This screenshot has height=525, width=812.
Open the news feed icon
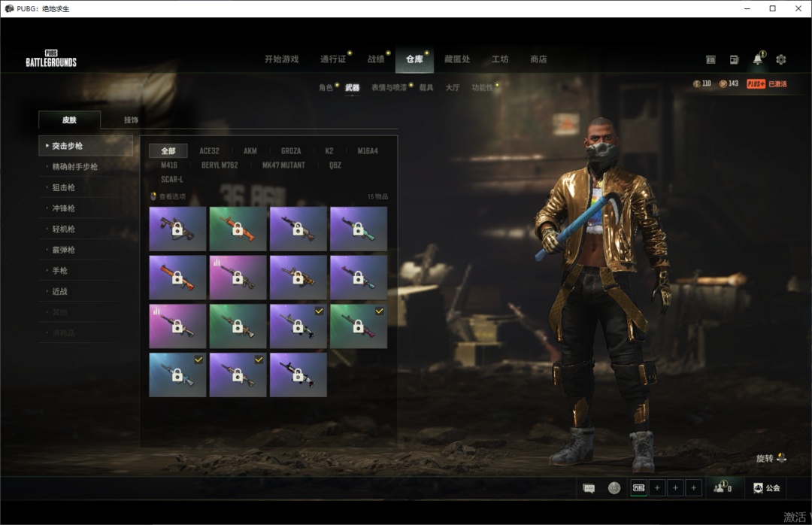coord(734,59)
